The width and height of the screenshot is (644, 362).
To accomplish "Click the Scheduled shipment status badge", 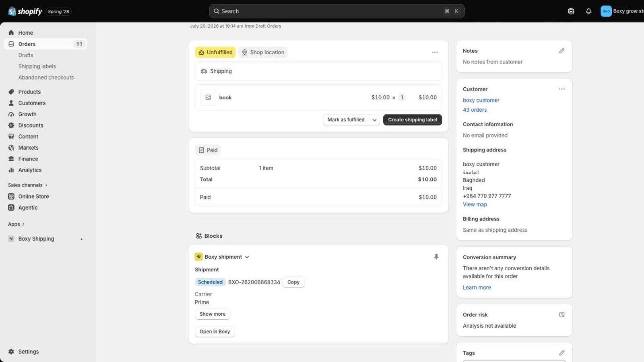I will [210, 282].
